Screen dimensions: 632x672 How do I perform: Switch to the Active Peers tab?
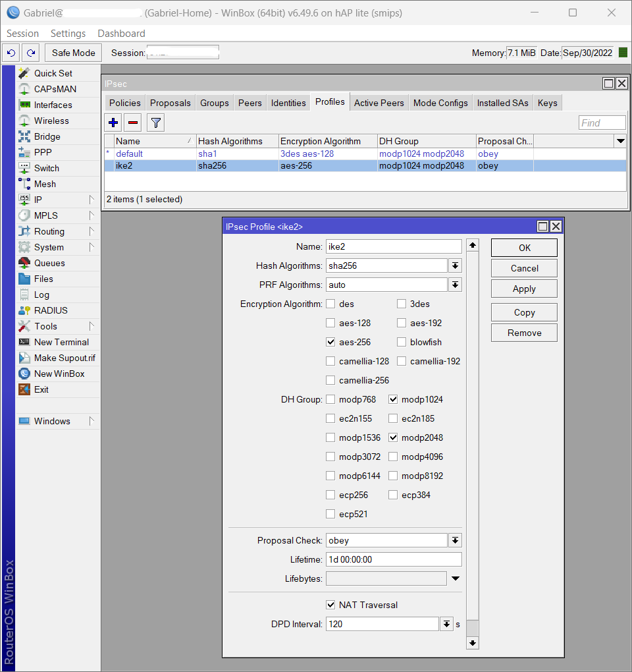pos(379,102)
